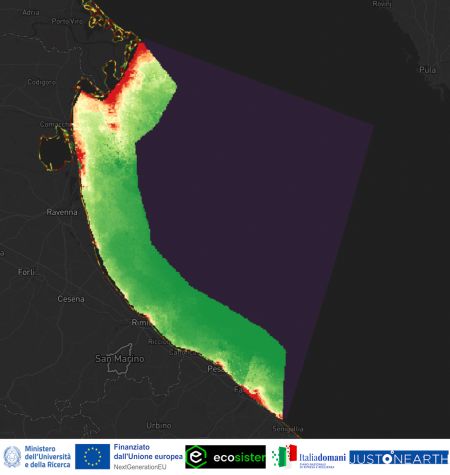Click the Urbino city label
450x475 pixels.
(x=159, y=426)
